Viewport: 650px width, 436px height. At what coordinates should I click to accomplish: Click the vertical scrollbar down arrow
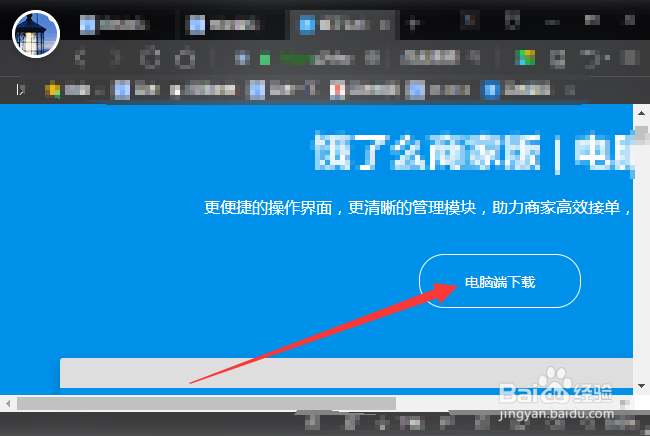pyautogui.click(x=641, y=386)
